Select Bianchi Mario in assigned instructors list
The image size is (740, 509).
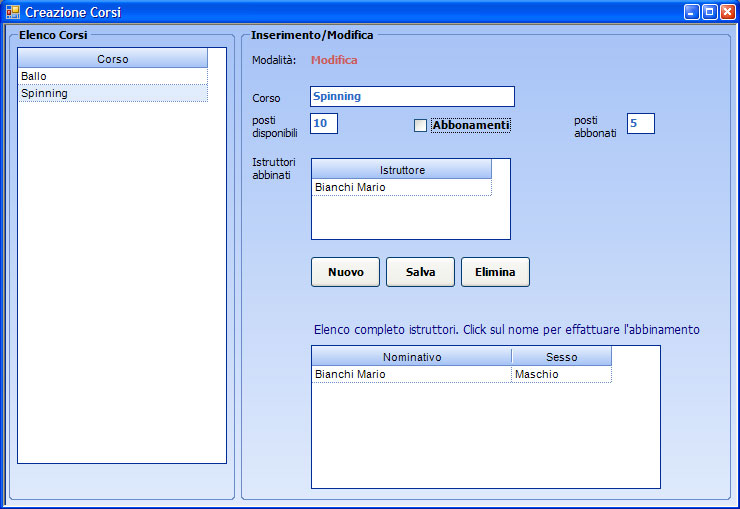click(401, 187)
